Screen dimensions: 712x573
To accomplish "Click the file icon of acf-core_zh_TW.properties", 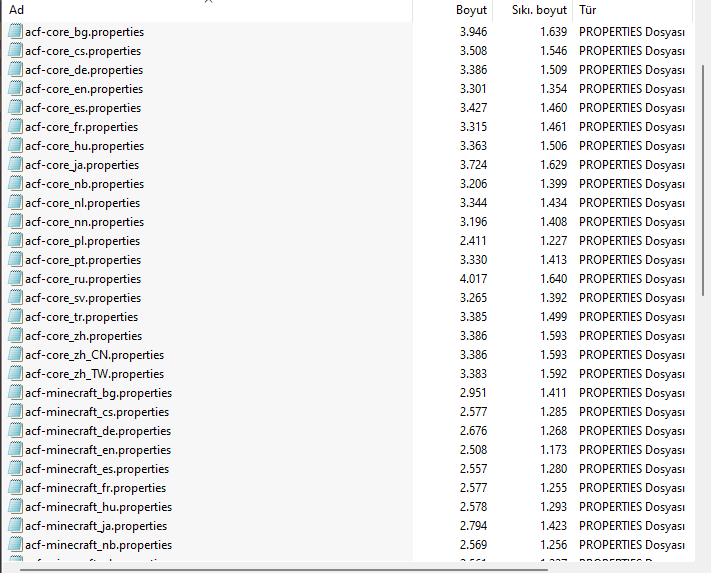I will coord(15,373).
